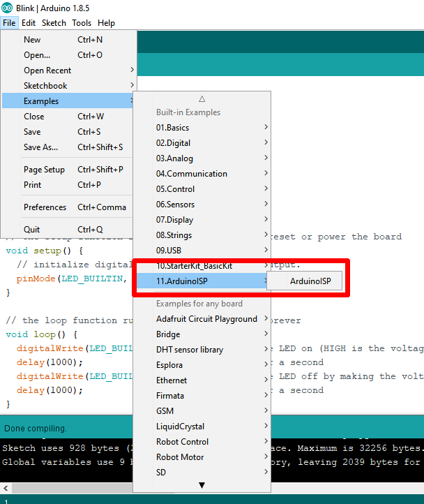Choose Save As... menu entry

point(68,147)
